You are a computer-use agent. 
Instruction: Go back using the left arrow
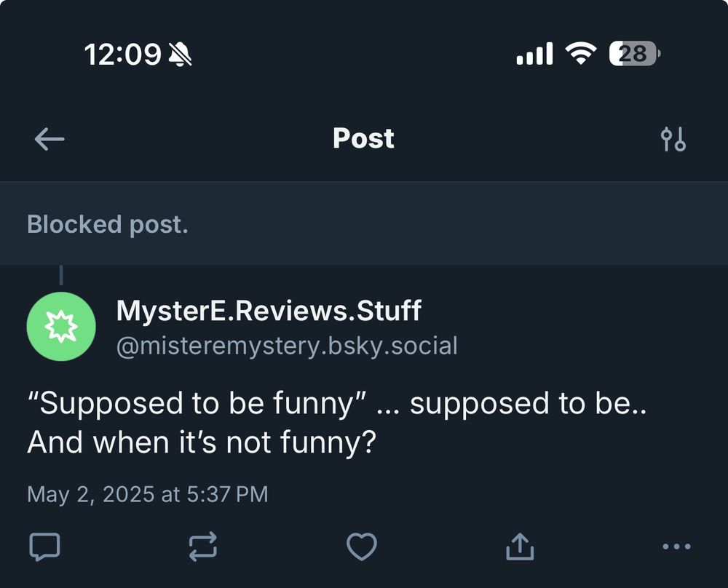point(50,139)
